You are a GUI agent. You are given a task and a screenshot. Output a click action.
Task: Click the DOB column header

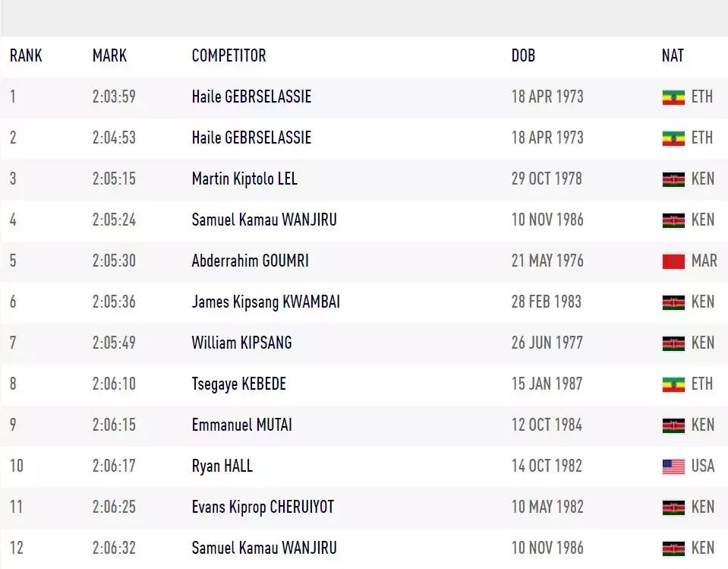point(523,55)
